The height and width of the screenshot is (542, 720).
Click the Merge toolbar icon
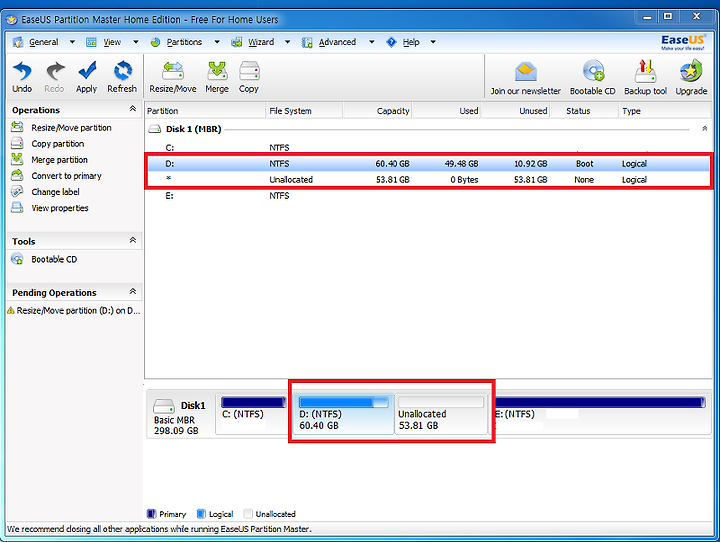217,71
